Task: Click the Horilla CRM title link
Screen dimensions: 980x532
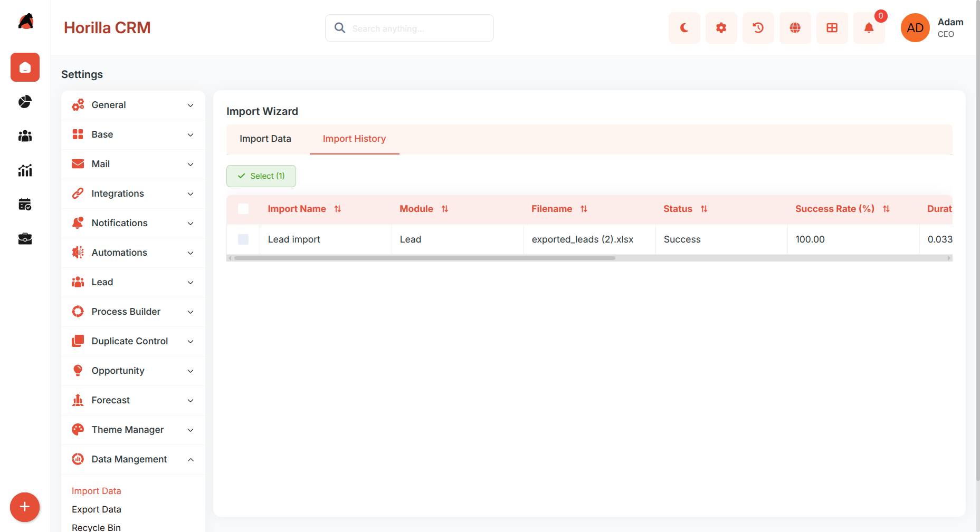Action: click(x=107, y=27)
